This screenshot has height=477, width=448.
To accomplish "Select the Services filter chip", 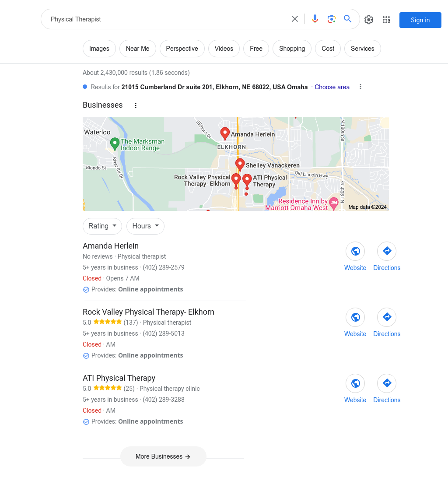I will coord(363,49).
